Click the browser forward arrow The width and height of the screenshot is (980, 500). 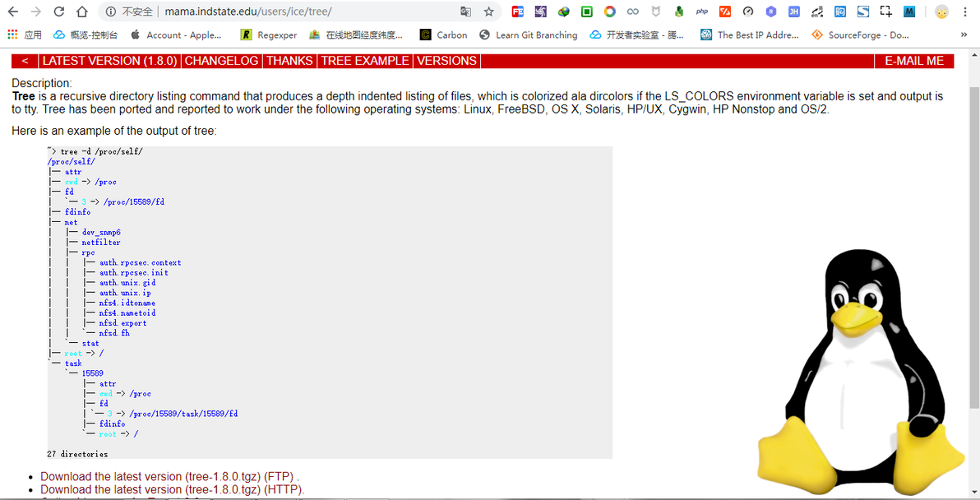pos(36,12)
